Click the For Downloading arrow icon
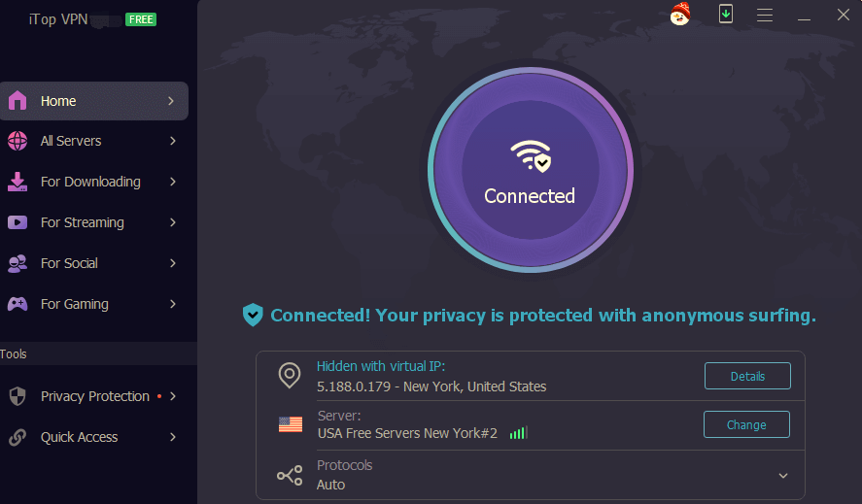This screenshot has width=862, height=504. point(17,182)
